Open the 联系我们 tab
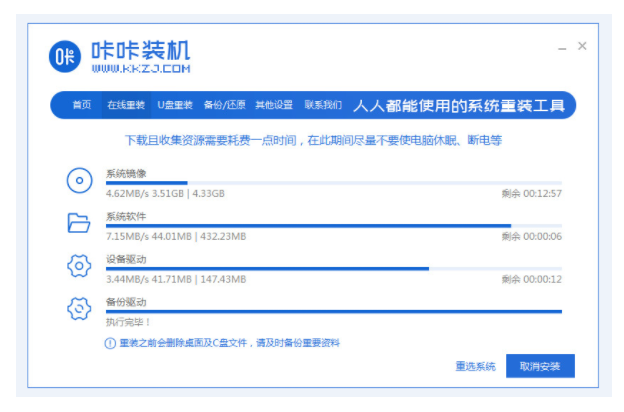 [323, 105]
